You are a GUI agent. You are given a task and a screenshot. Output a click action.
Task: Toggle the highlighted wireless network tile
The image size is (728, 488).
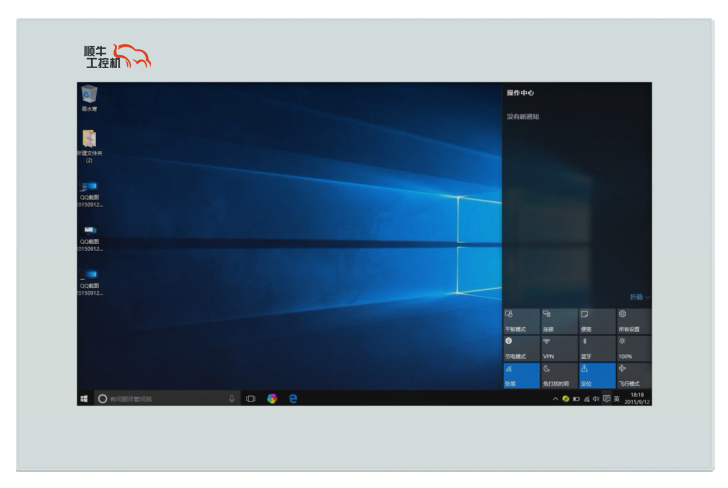tap(521, 376)
